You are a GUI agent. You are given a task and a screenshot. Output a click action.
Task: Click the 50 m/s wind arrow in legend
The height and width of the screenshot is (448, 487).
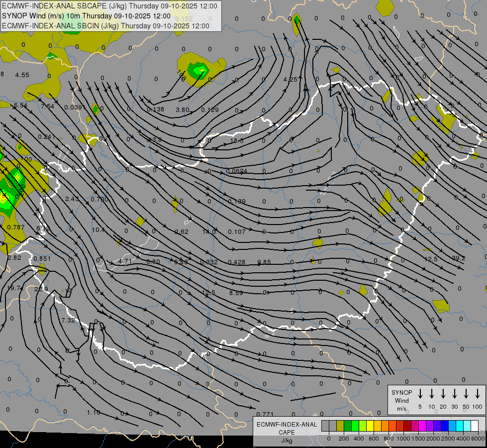pos(466,394)
